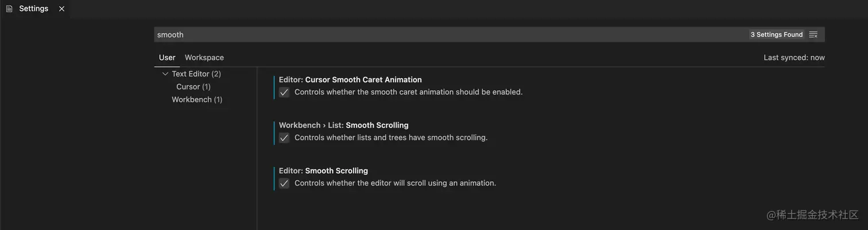Disable Cursor Smooth Caret Animation checkbox

pyautogui.click(x=284, y=92)
